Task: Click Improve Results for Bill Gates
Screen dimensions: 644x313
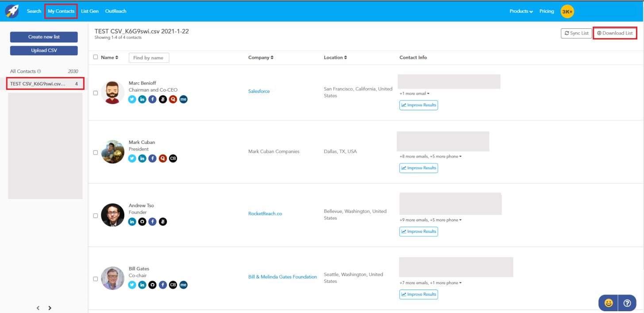Action: pyautogui.click(x=419, y=294)
